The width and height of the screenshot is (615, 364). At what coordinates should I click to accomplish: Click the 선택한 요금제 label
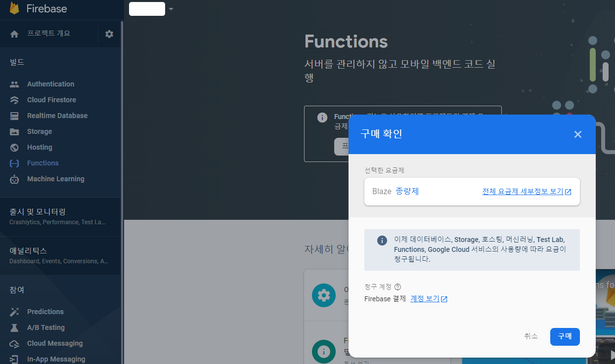pyautogui.click(x=385, y=170)
